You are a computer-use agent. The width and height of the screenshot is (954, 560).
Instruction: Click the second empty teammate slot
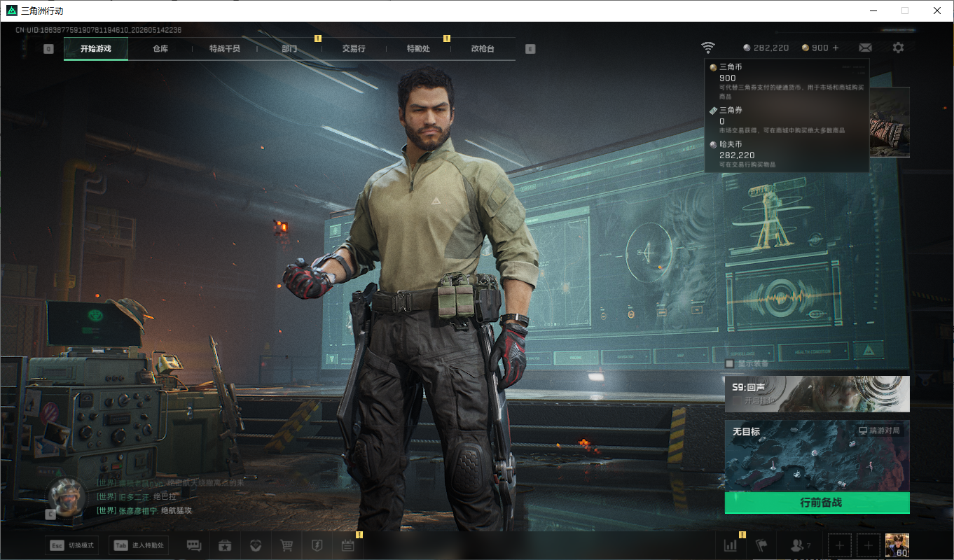[x=869, y=545]
